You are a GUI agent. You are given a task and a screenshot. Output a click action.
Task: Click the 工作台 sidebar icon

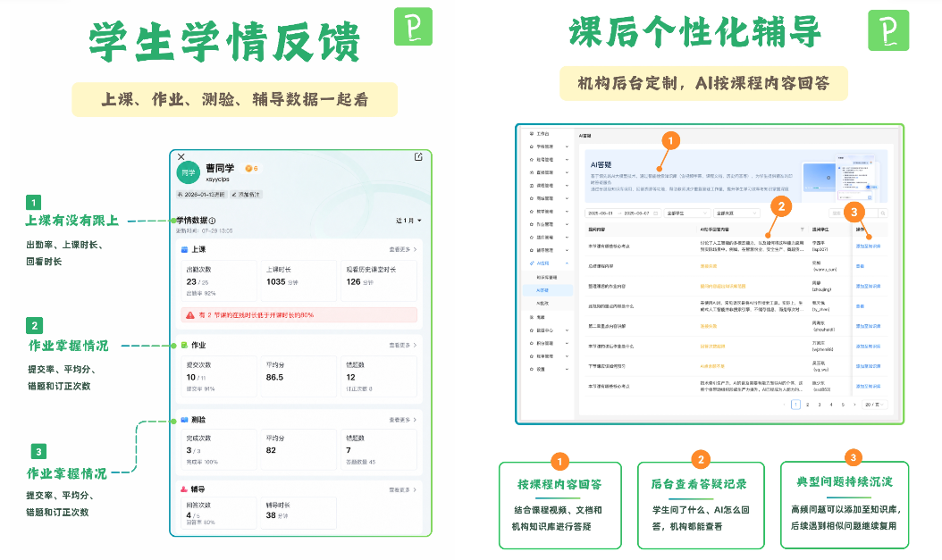tap(531, 134)
